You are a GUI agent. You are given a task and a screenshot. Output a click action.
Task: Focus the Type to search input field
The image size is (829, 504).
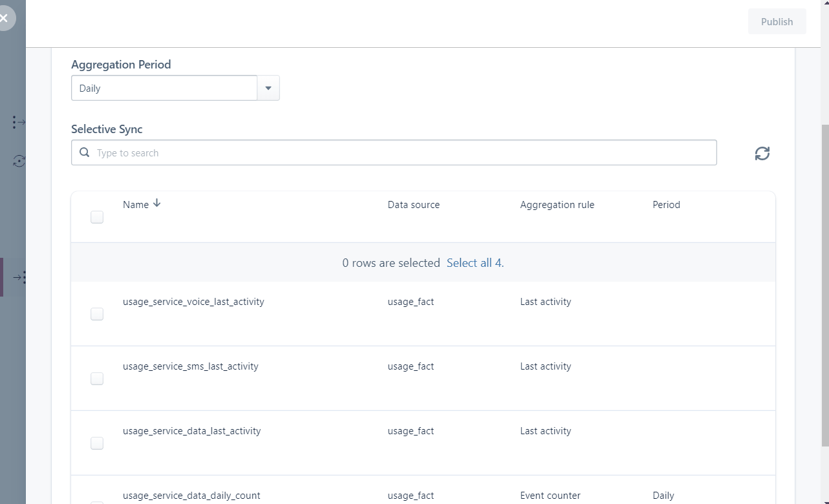coord(394,152)
